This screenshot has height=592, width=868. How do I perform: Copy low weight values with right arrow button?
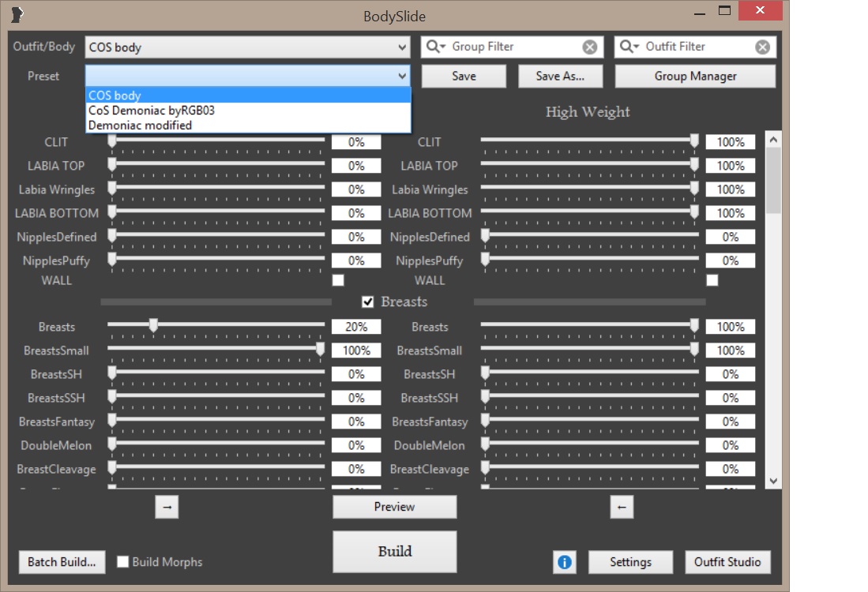coord(167,507)
